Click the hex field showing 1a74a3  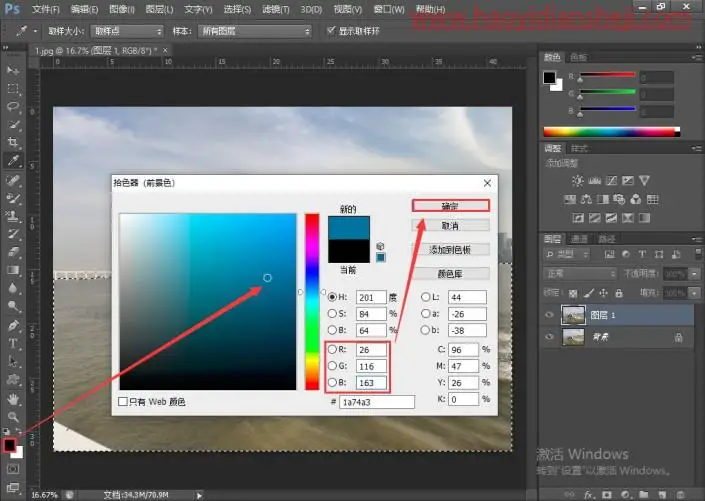376,402
